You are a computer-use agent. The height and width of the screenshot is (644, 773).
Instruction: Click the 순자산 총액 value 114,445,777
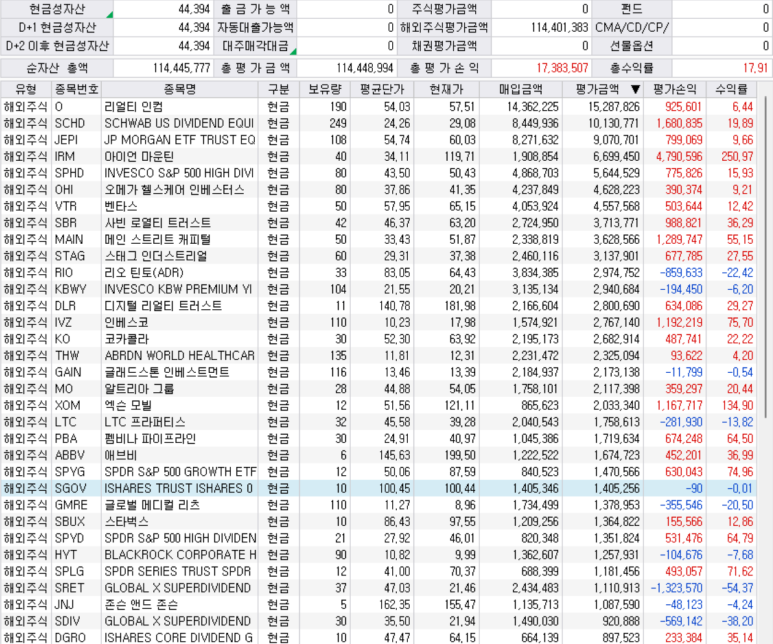(x=181, y=68)
